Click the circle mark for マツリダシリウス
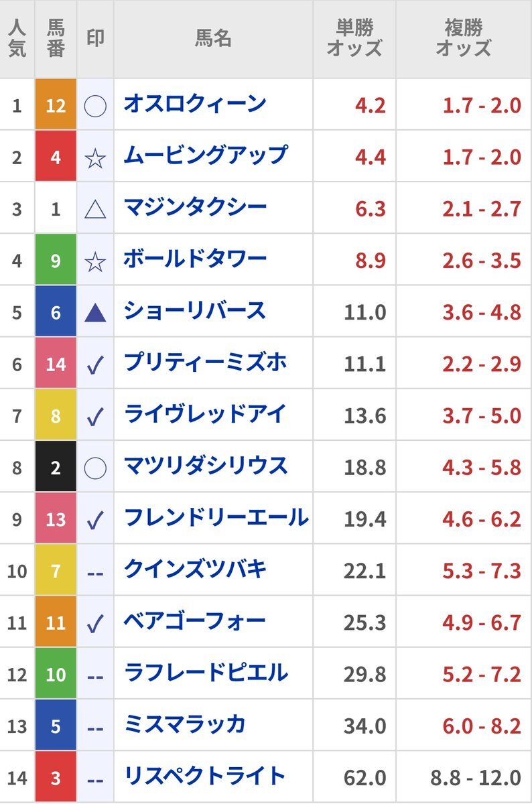The image size is (532, 804). pos(95,468)
